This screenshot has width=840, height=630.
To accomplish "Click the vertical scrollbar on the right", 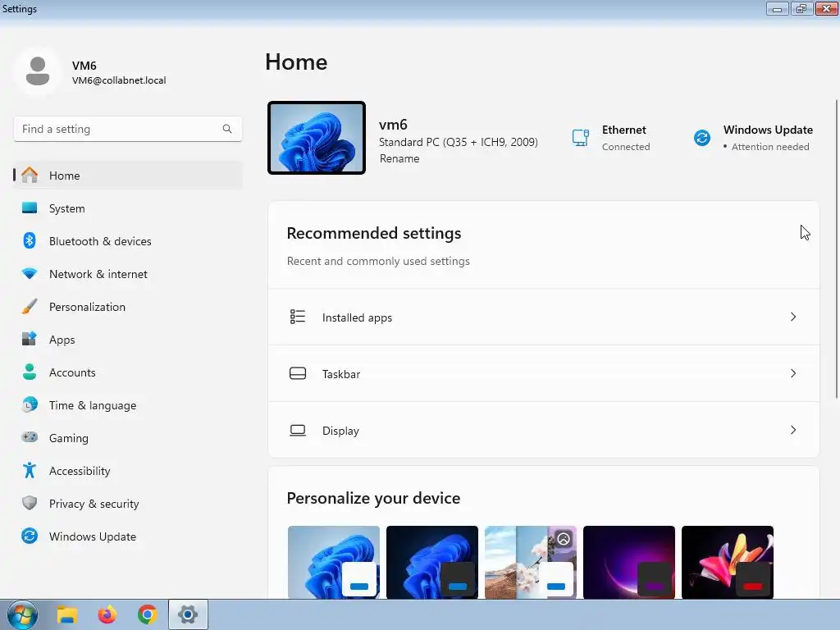I will point(836,249).
